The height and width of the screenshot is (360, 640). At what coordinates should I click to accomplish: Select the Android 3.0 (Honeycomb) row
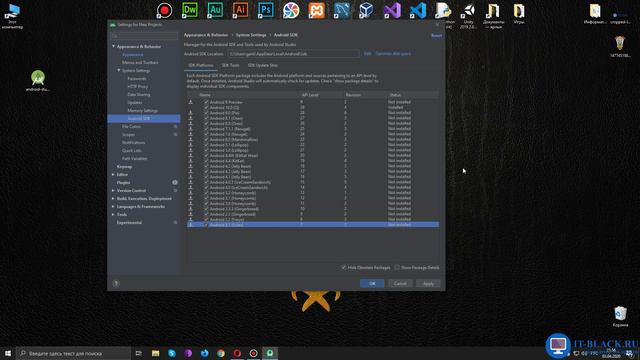pyautogui.click(x=313, y=203)
